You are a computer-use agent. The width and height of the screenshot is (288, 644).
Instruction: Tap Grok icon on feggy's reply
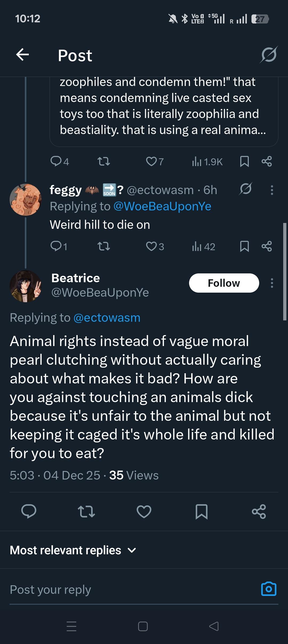(245, 189)
